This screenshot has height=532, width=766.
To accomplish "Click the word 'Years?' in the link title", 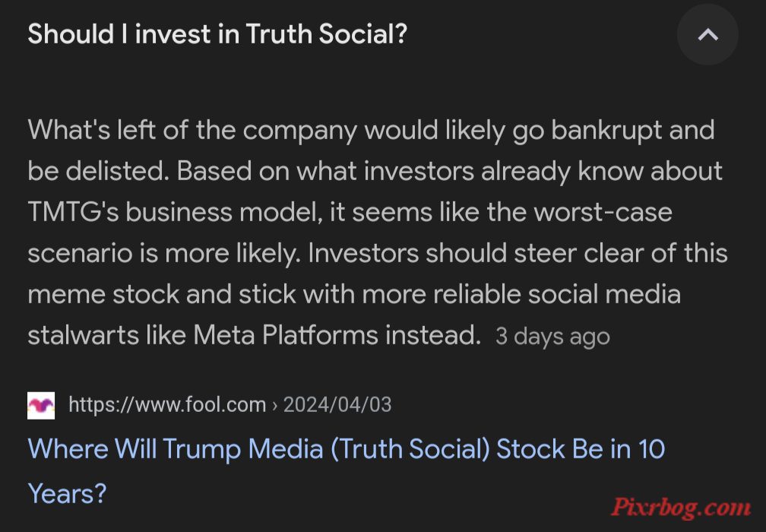I will point(68,494).
